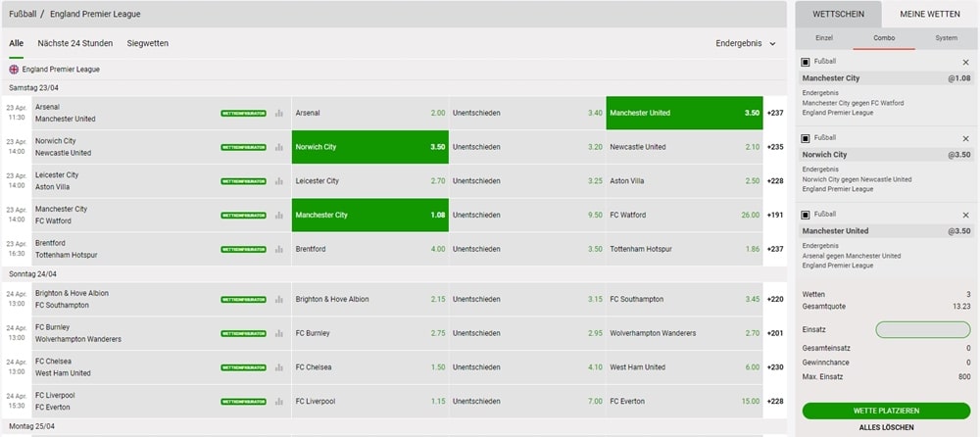Screen dimensions: 980x437
Task: Click Wettkonfigurator badge for Norwich City match
Action: click(x=243, y=148)
